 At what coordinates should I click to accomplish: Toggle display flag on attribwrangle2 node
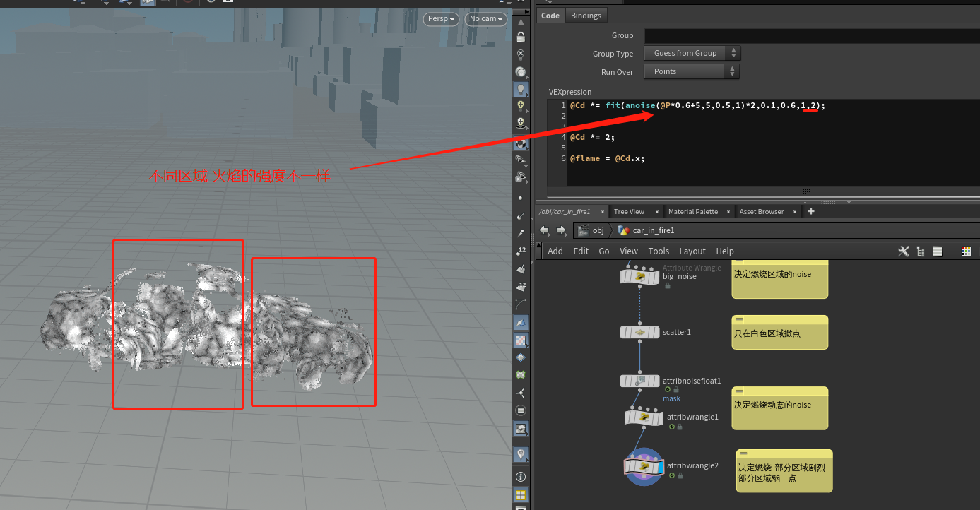pos(659,467)
